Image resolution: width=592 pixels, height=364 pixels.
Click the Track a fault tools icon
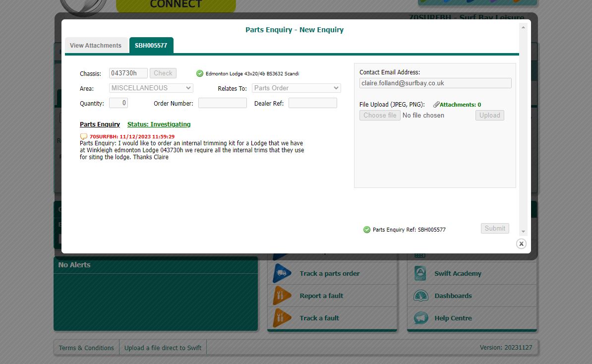pos(282,318)
